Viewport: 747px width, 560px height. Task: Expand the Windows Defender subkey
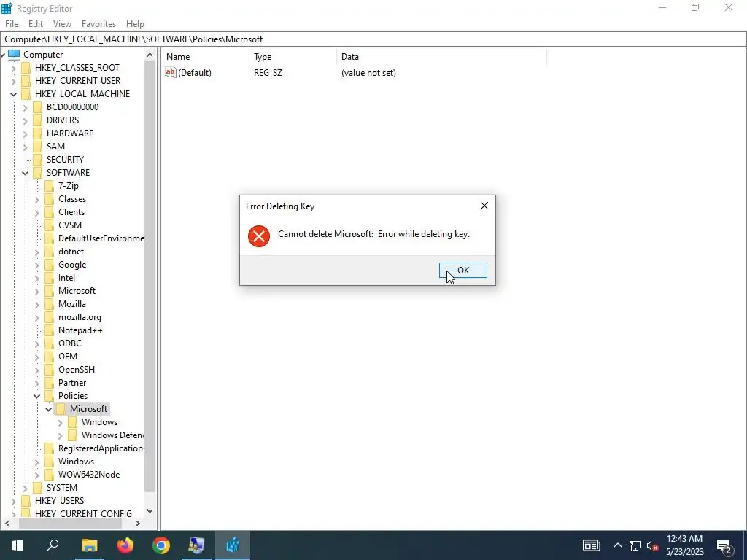60,436
